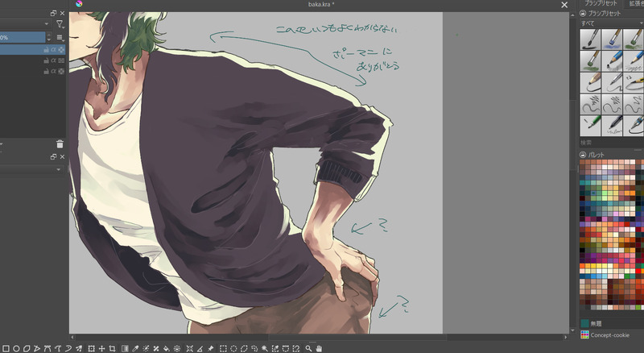Toggle lock on the third layer row

pos(47,71)
